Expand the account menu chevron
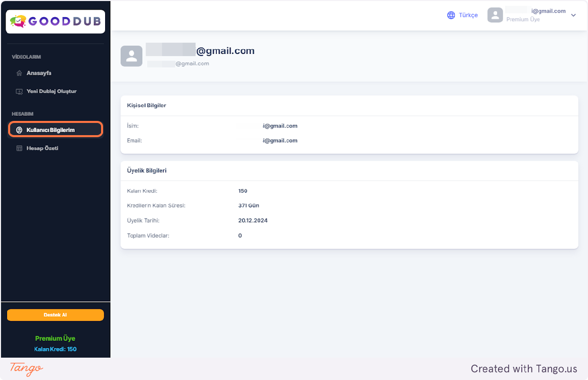 (x=573, y=15)
